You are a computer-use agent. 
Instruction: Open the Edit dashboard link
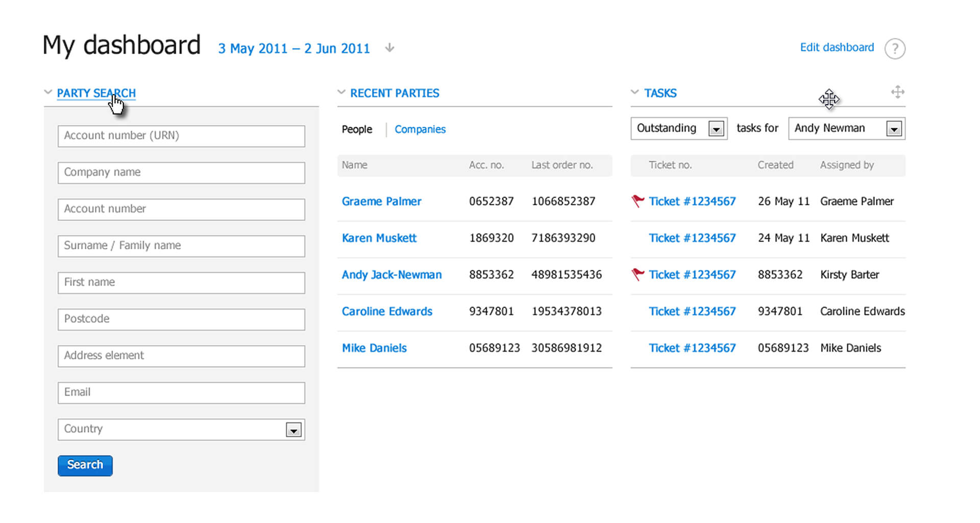837,47
